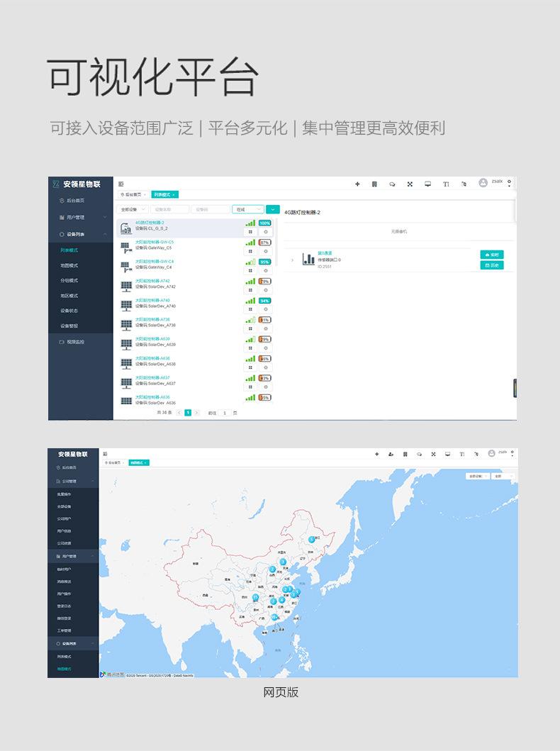The width and height of the screenshot is (560, 751).
Task: Expand the sensor channel row arrow
Action: coord(292,260)
